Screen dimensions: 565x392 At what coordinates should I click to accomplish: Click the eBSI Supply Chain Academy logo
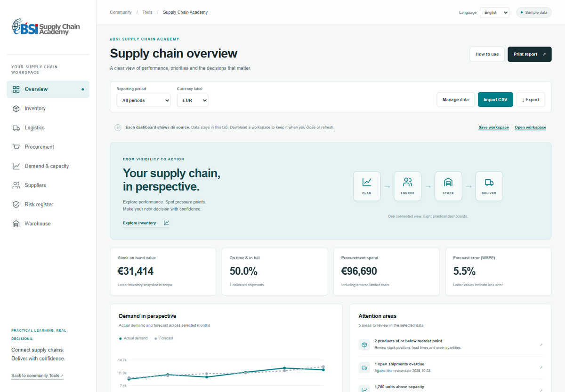pos(46,27)
